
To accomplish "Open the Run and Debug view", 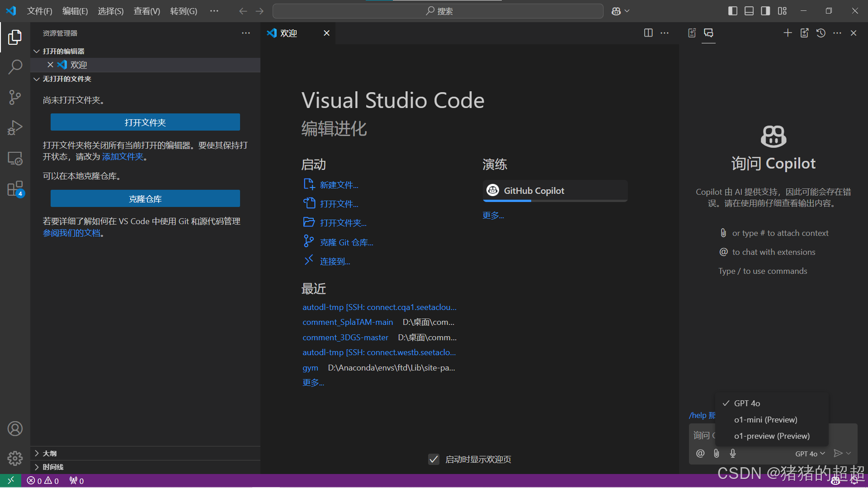I will 15,128.
